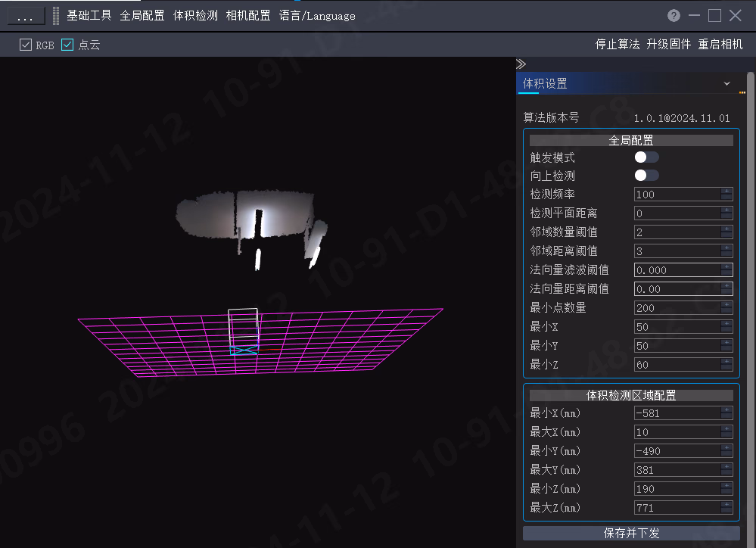Screen dimensions: 756x548
Task: Decrease the 最小点数量 value with lower stepper
Action: click(x=726, y=310)
